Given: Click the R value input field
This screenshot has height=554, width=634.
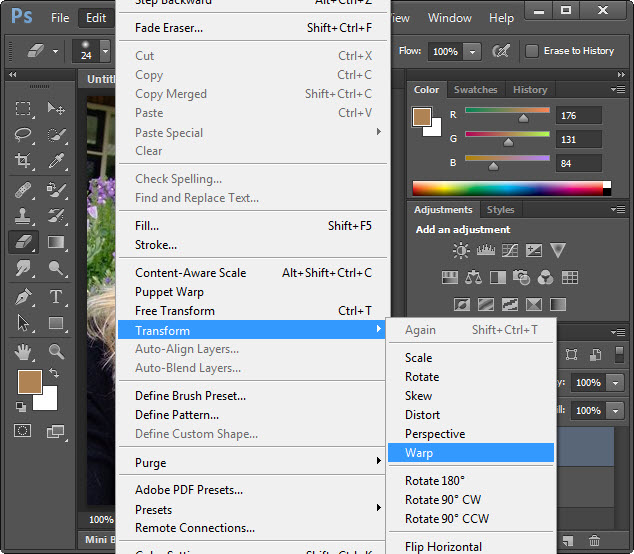Looking at the screenshot, I should click(579, 116).
